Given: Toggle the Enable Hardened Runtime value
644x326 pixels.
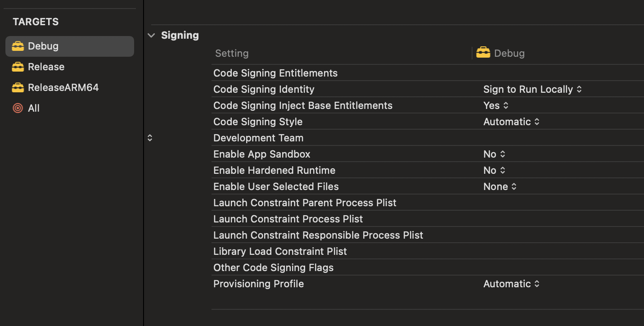Looking at the screenshot, I should click(494, 170).
